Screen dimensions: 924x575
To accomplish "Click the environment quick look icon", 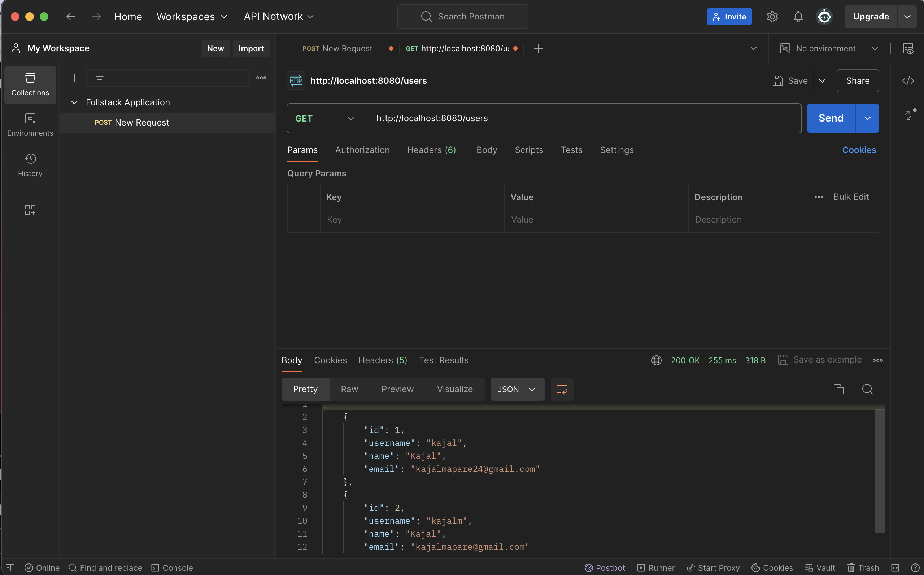I will click(x=908, y=49).
